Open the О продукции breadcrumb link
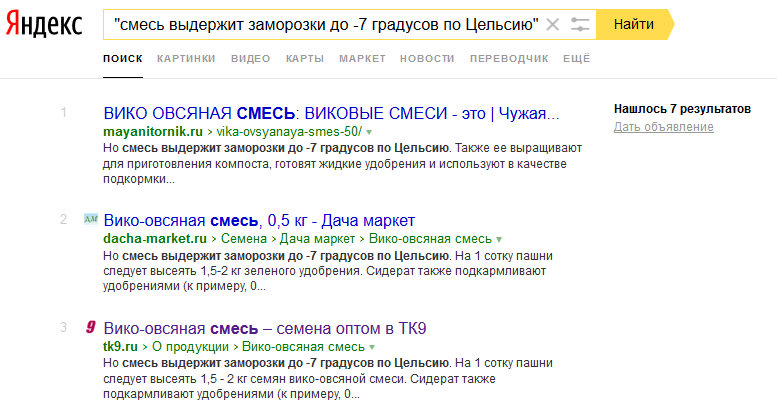Screen dimensions: 777x416 coord(190,347)
